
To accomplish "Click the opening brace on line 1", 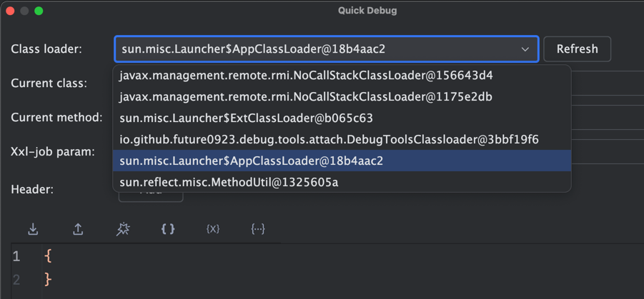I will tap(48, 256).
